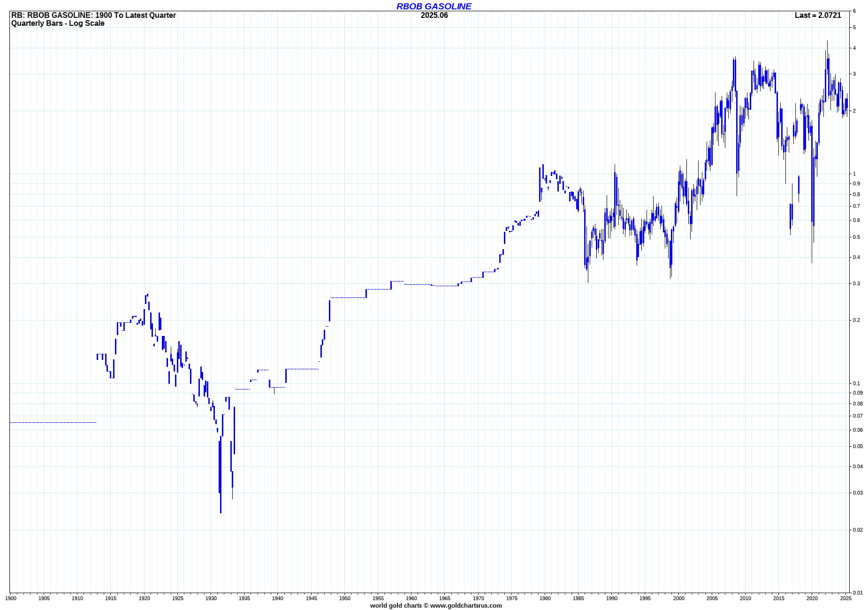The width and height of the screenshot is (868, 610).
Task: Click the goldchartsrus.com footer credit
Action: click(436, 605)
